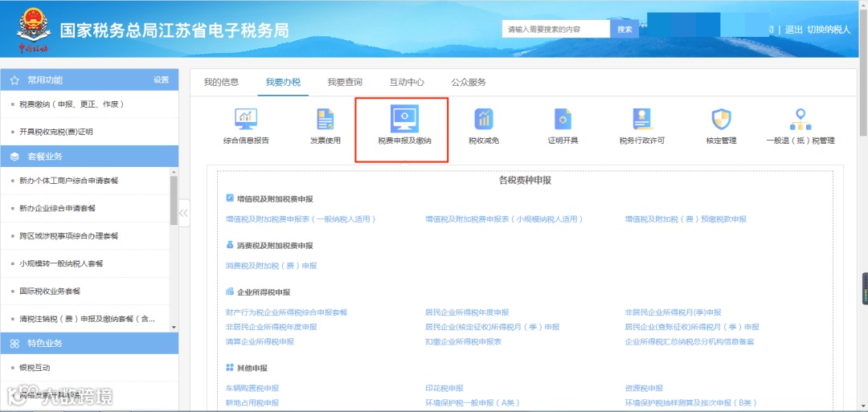Switch to 互动中心 tab
This screenshot has width=868, height=412.
click(407, 83)
